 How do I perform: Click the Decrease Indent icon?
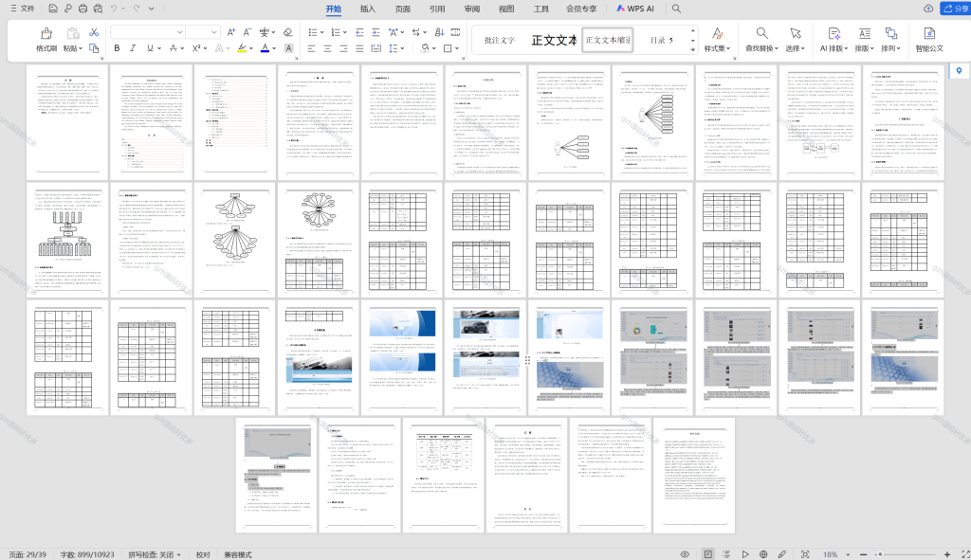point(359,32)
